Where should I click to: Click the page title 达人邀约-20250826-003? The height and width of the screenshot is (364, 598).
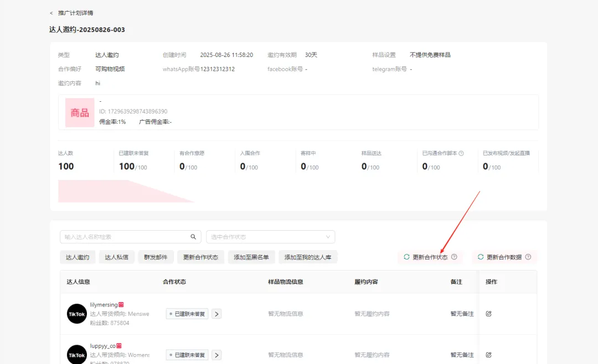click(x=87, y=29)
